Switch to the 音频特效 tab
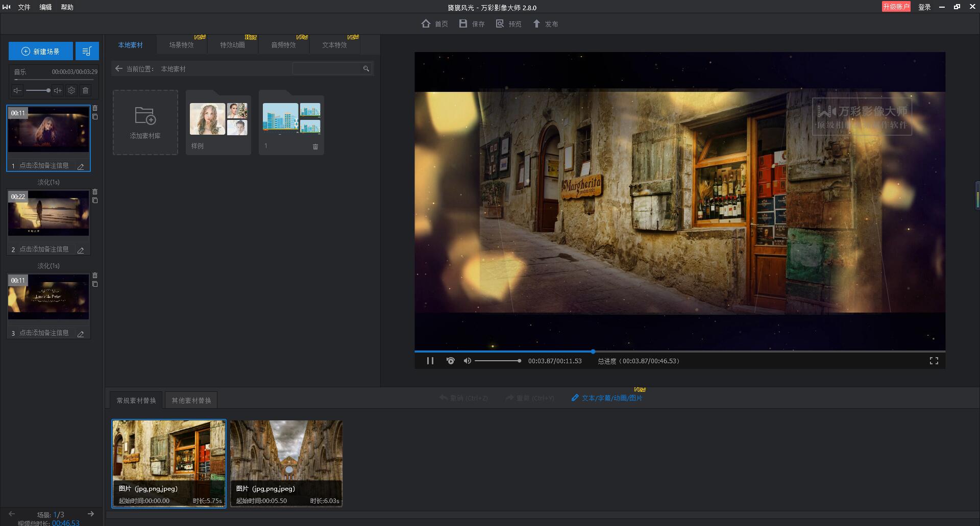This screenshot has width=980, height=526. coord(284,45)
